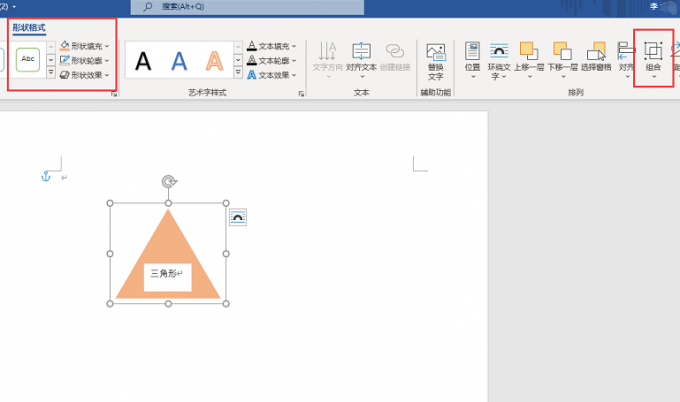
Task: Click the anchor icon in the page margin
Action: tap(46, 176)
